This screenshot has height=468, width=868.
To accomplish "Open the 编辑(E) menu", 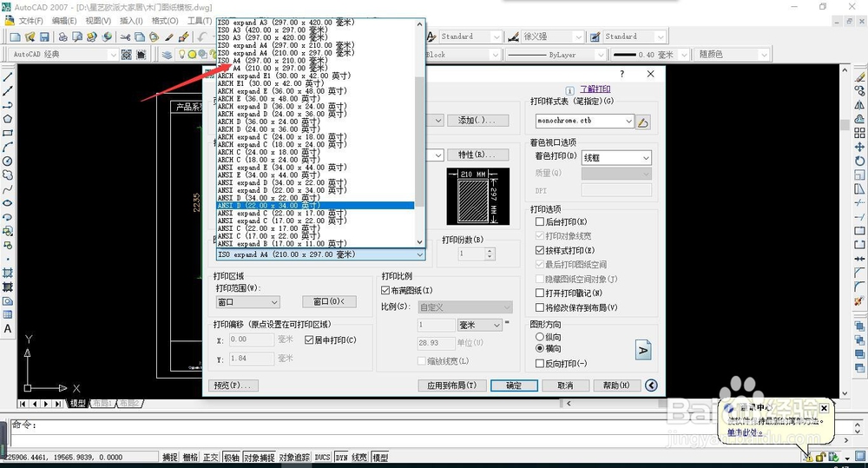I will click(x=64, y=21).
